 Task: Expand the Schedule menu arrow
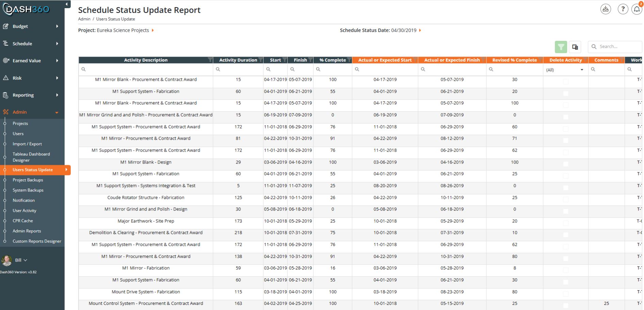[x=57, y=44]
